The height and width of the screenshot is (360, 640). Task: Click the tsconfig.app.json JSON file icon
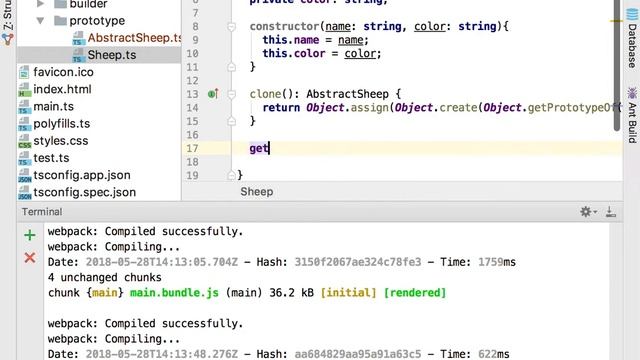click(x=24, y=175)
